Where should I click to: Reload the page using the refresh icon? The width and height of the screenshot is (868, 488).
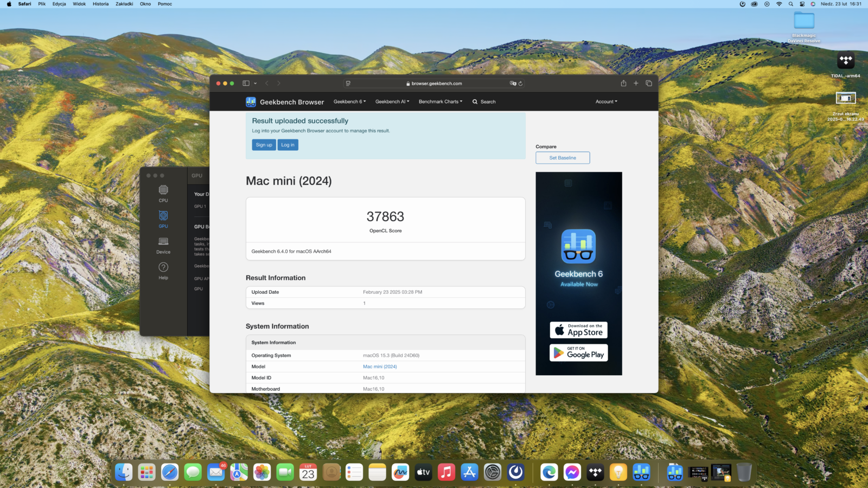[520, 84]
